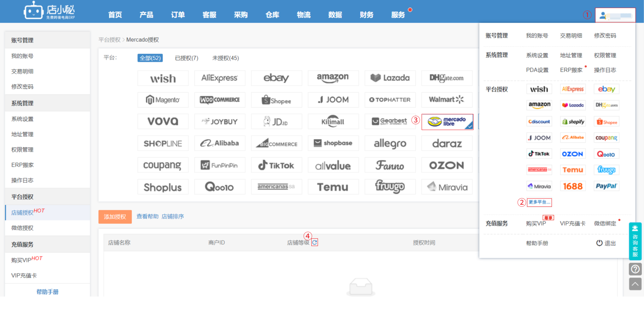The width and height of the screenshot is (644, 327).
Task: Open 店铺授权 in the left sidebar
Action: [x=22, y=213]
